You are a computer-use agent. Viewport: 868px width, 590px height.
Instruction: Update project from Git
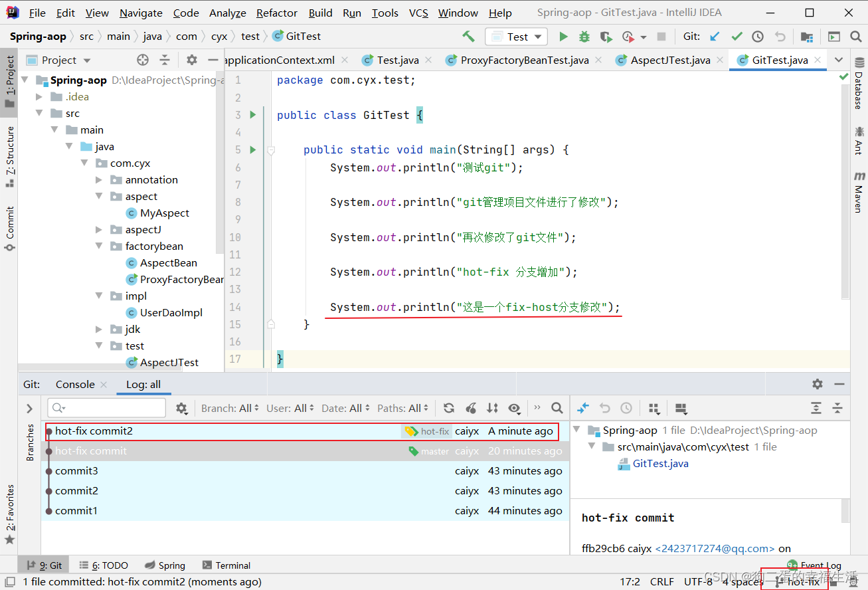point(715,37)
